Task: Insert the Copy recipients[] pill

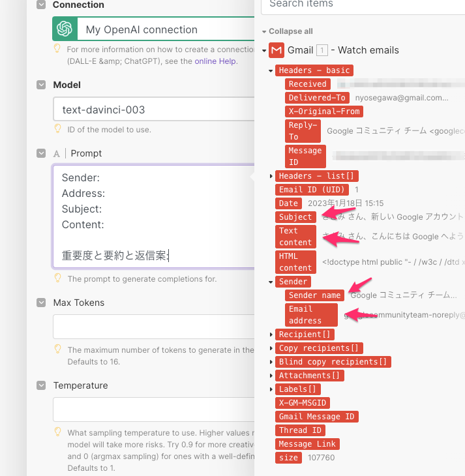Action: coord(319,348)
